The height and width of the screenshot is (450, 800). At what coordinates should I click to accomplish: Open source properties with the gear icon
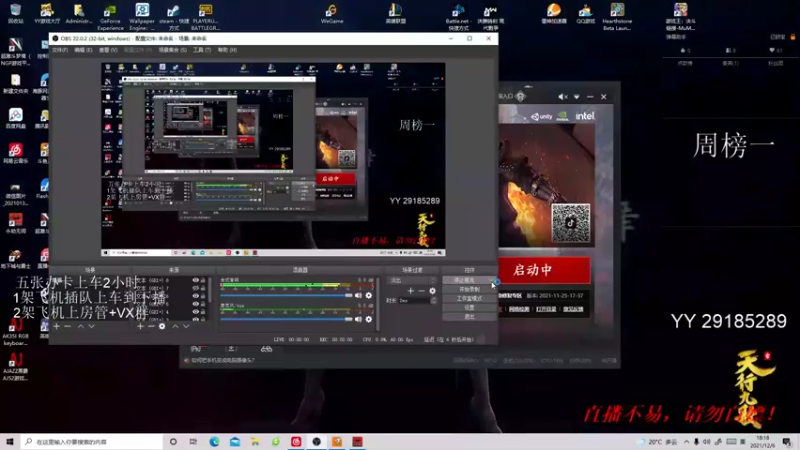click(x=162, y=326)
